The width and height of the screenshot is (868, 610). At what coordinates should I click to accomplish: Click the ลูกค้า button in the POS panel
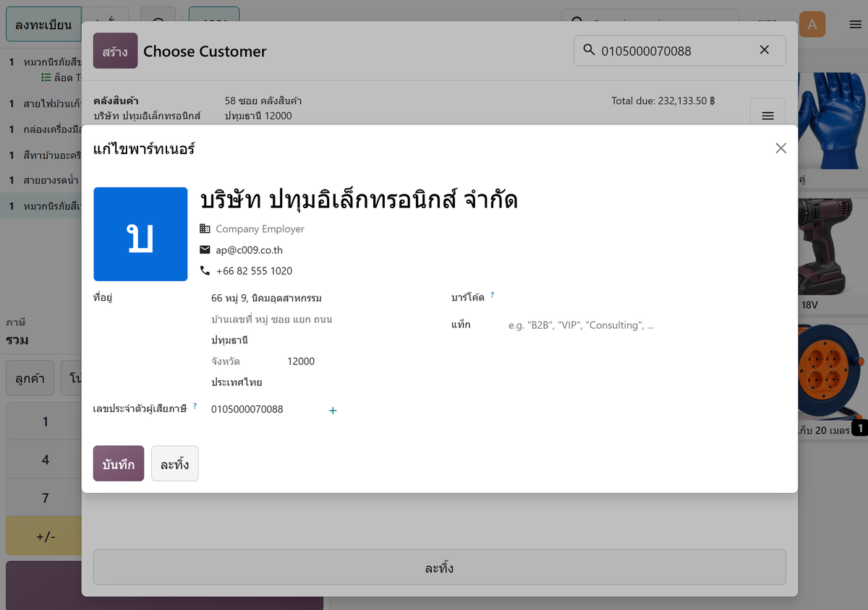coord(30,378)
